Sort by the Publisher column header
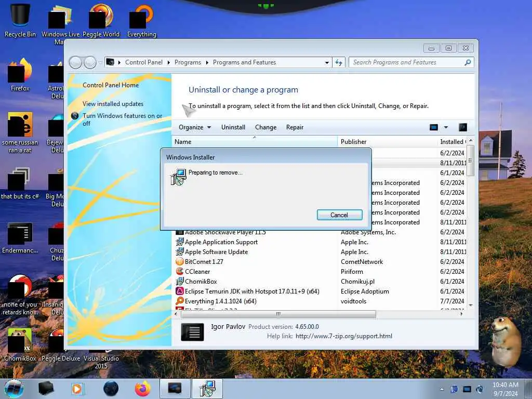 coord(387,142)
